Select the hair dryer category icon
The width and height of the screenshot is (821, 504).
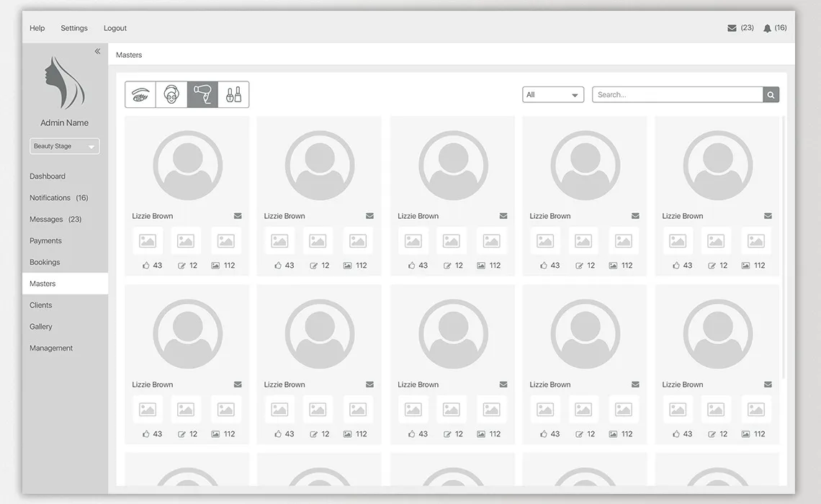point(202,95)
